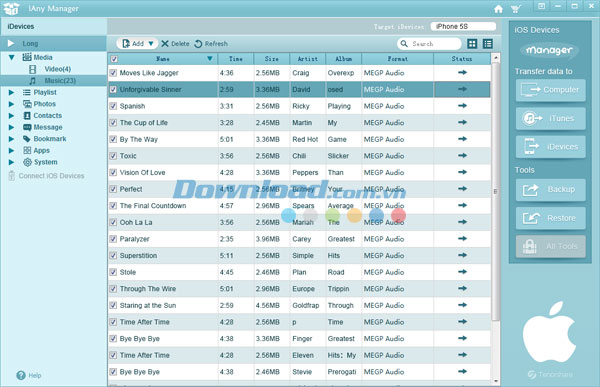Viewport: 600px width, 387px height.
Task: Open the All Tools button
Action: [x=551, y=247]
